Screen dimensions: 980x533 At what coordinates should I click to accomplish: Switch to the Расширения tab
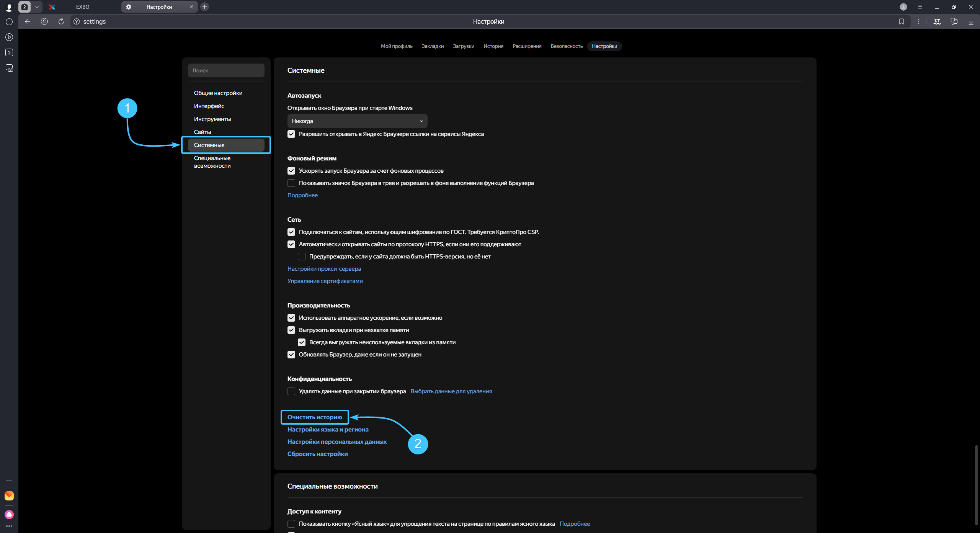coord(527,46)
